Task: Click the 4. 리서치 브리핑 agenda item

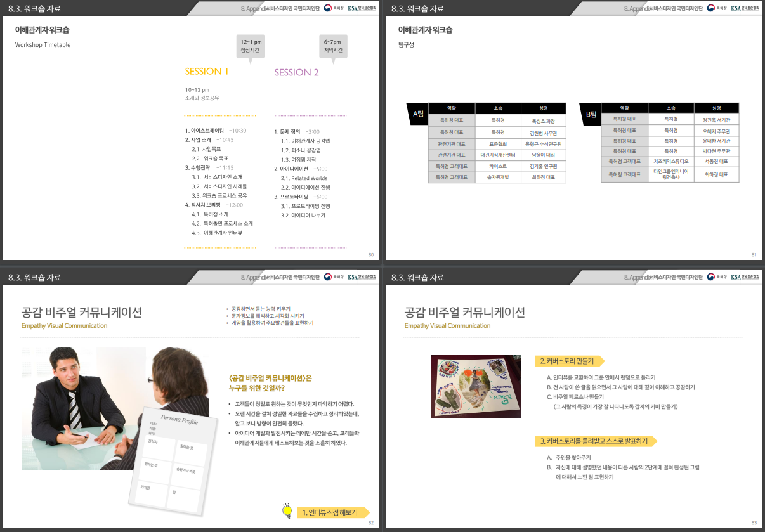Action: tap(203, 205)
